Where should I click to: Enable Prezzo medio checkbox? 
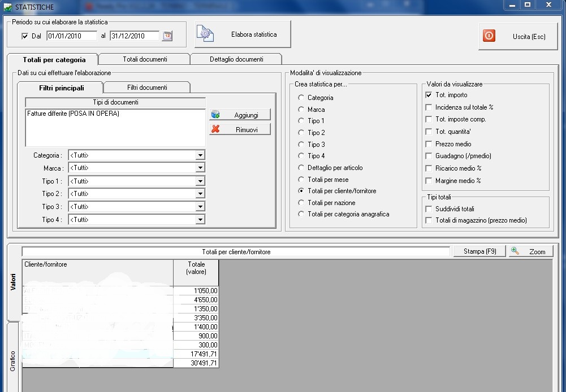point(429,144)
